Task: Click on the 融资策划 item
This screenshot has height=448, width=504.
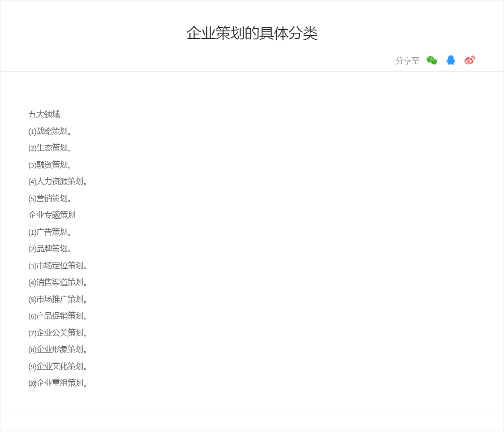Action: (x=50, y=165)
